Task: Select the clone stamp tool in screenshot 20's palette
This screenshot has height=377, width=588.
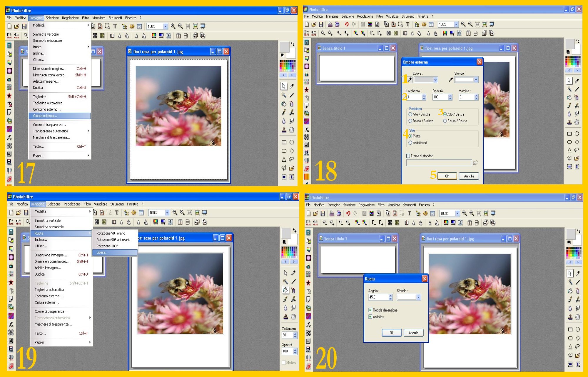Action: pos(570,317)
